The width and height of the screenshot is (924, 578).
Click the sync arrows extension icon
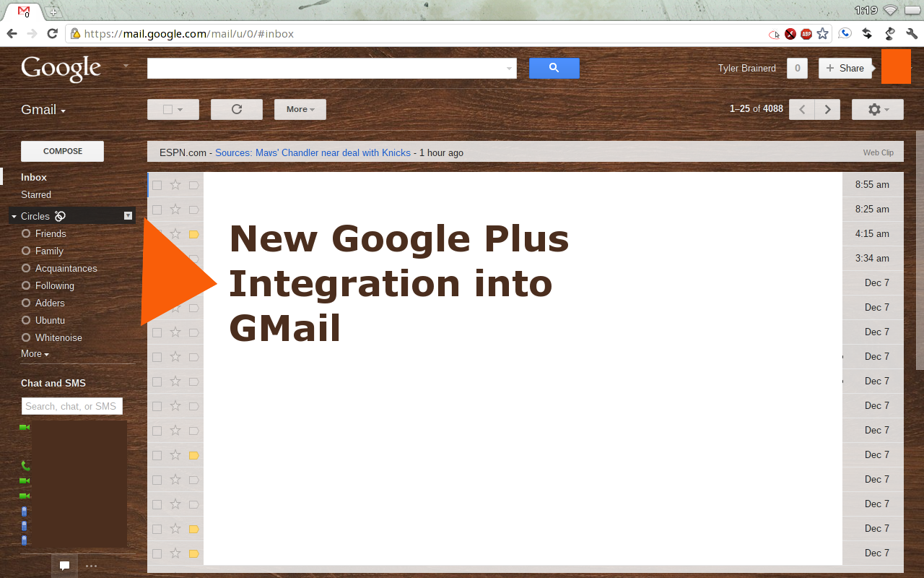(x=867, y=33)
